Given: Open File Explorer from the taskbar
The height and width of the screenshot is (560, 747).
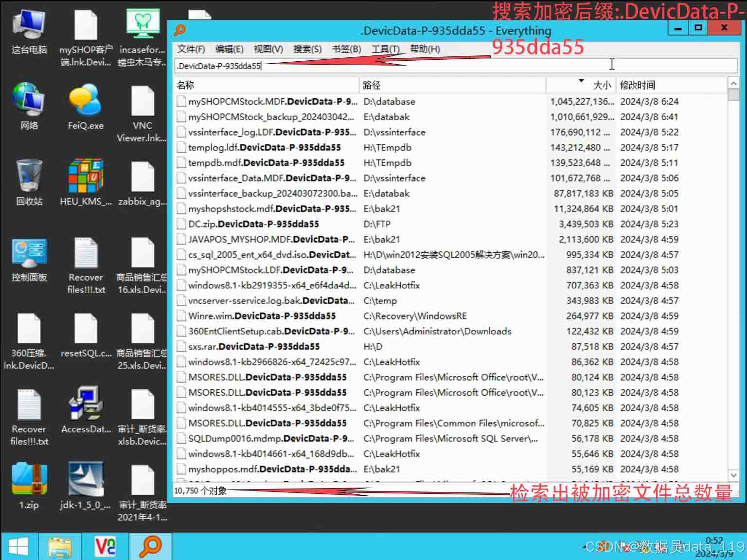Looking at the screenshot, I should click(x=60, y=546).
